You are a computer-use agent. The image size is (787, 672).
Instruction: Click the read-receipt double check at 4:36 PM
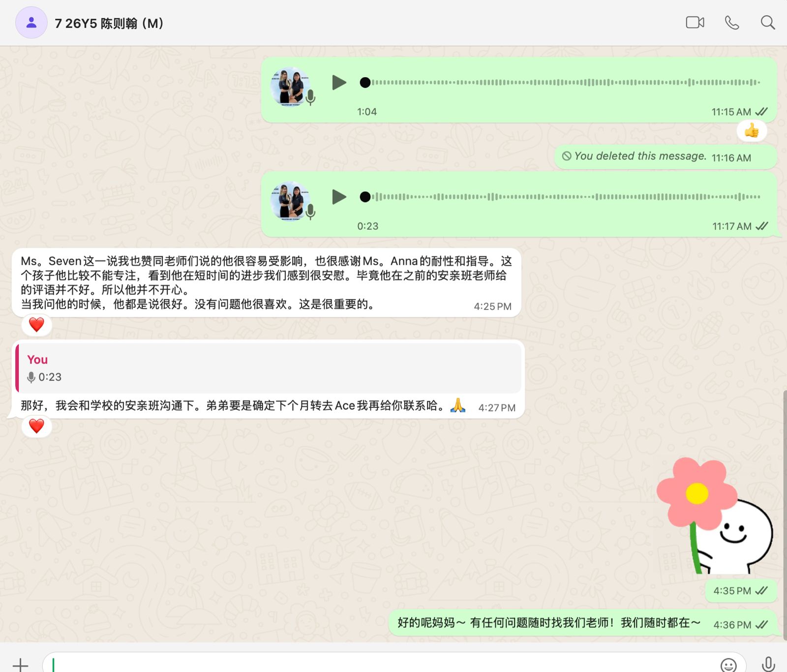(x=761, y=624)
